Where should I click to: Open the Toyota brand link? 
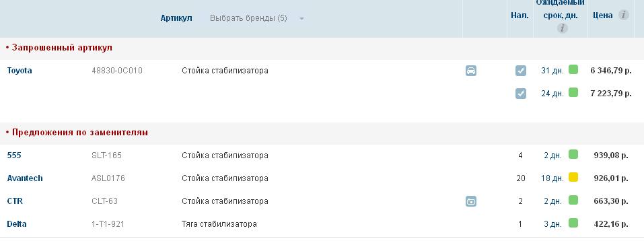point(20,71)
